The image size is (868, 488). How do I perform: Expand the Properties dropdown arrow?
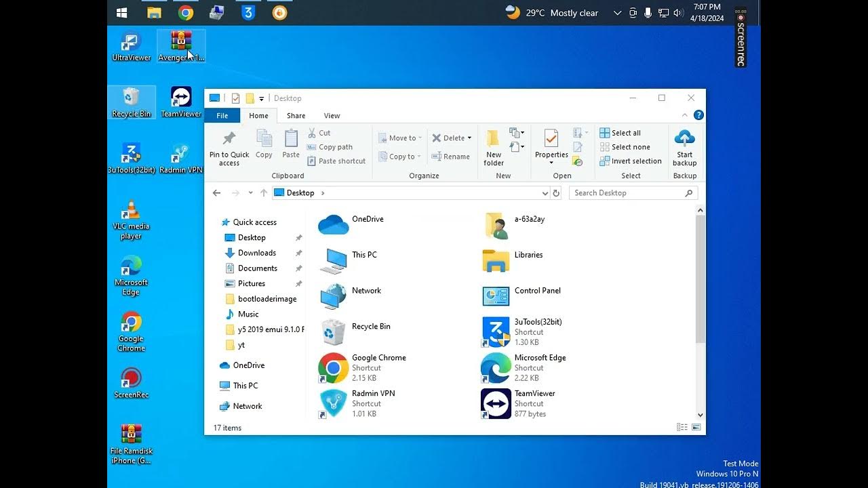click(x=551, y=163)
